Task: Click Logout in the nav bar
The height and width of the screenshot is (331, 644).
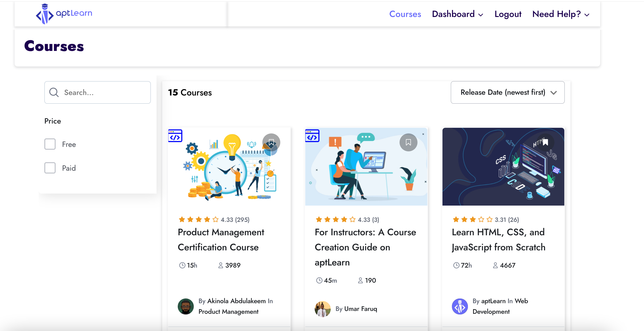Action: [508, 14]
